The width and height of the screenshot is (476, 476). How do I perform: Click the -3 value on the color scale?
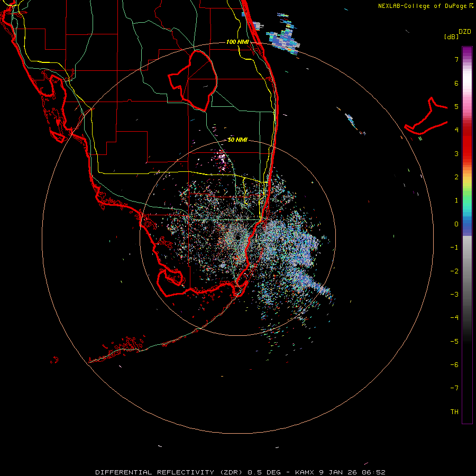point(454,295)
